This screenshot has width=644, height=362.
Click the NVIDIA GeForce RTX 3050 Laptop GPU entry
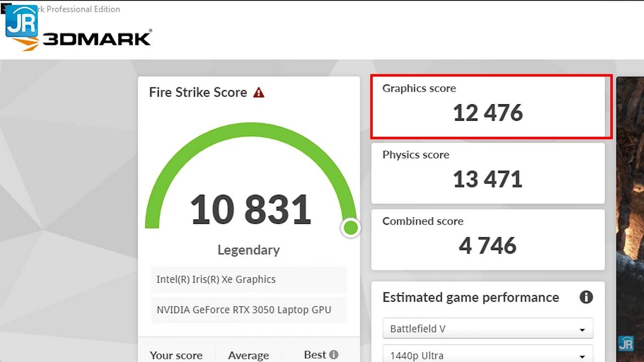tap(248, 310)
